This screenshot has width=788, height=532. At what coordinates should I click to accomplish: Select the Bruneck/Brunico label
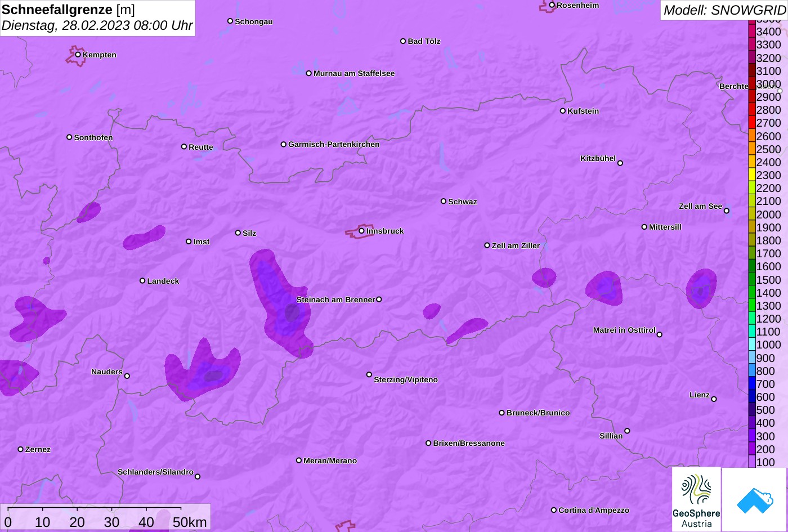538,413
